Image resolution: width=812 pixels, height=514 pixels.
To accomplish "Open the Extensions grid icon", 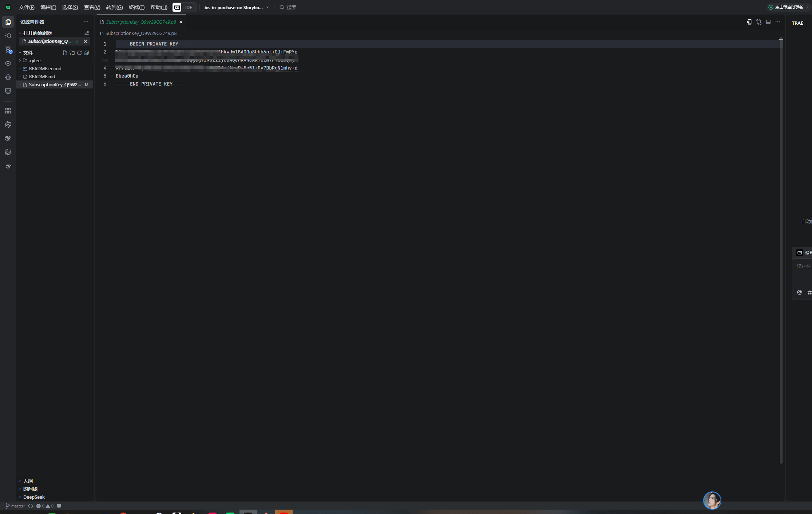I will pyautogui.click(x=8, y=111).
